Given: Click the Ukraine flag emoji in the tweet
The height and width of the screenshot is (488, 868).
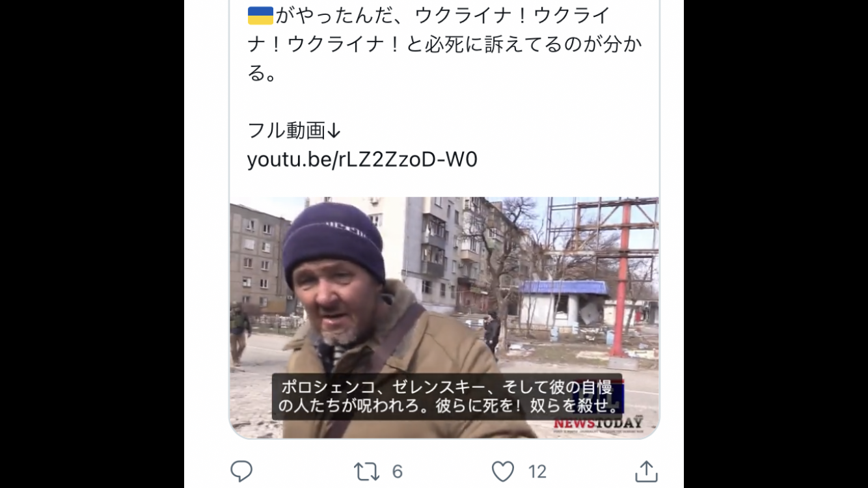Looking at the screenshot, I should (x=260, y=16).
